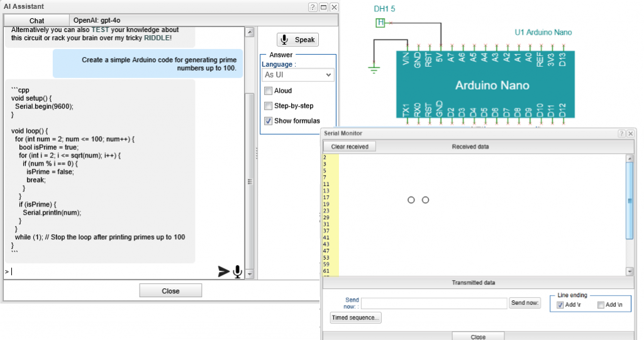Screen dimensions: 644x340
Task: Enable the Aloud checkbox
Action: [268, 91]
